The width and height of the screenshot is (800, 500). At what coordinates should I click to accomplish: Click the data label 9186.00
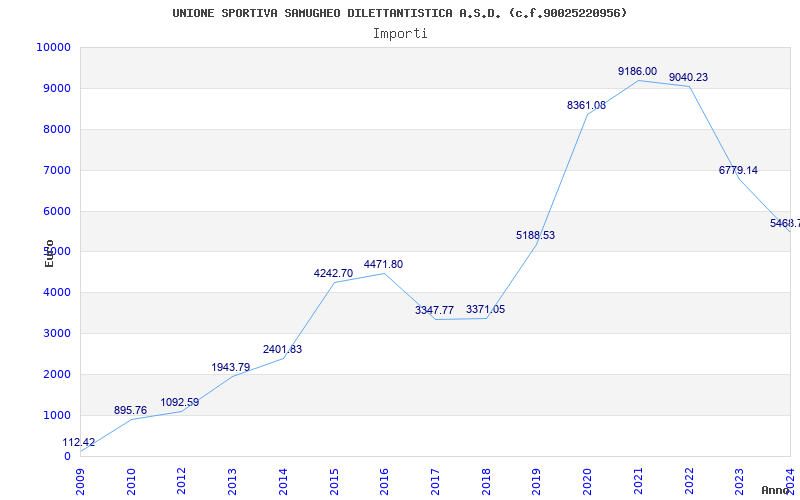pyautogui.click(x=637, y=71)
